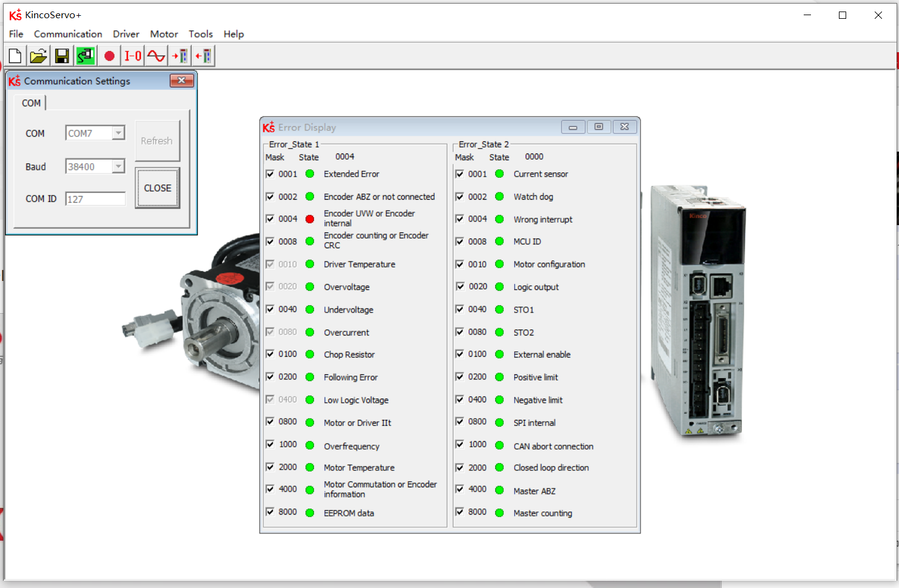Image resolution: width=899 pixels, height=588 pixels.
Task: Minimize the KincoServo+ main window
Action: (807, 15)
